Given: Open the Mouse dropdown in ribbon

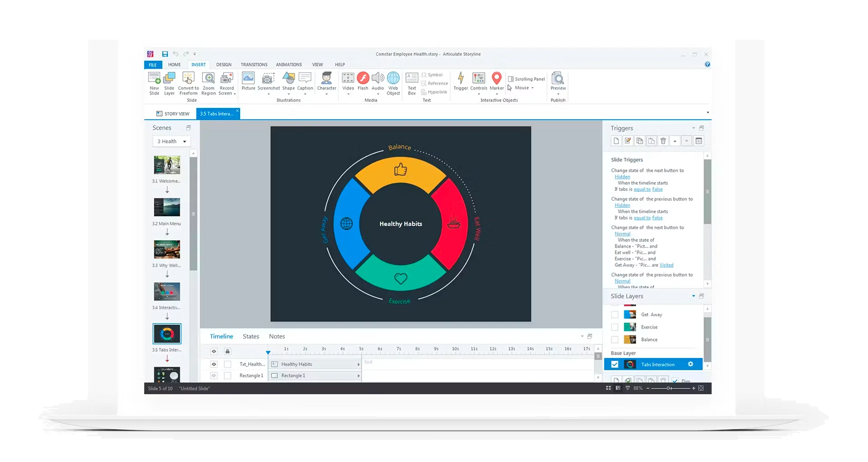Looking at the screenshot, I should (532, 88).
